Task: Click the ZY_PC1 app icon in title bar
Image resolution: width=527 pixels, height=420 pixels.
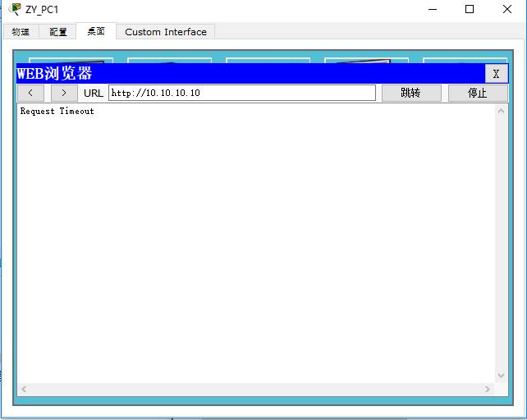Action: (x=15, y=9)
